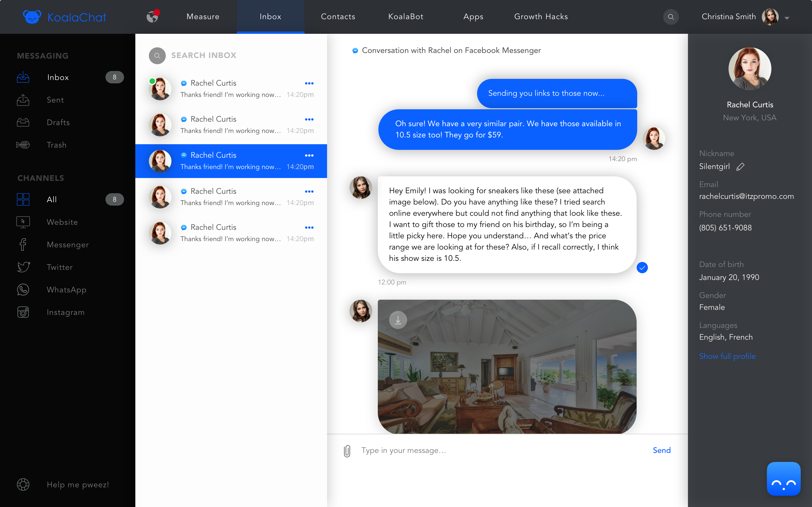Viewport: 812px width, 507px height.
Task: Toggle the blue checkmark on message
Action: point(642,268)
